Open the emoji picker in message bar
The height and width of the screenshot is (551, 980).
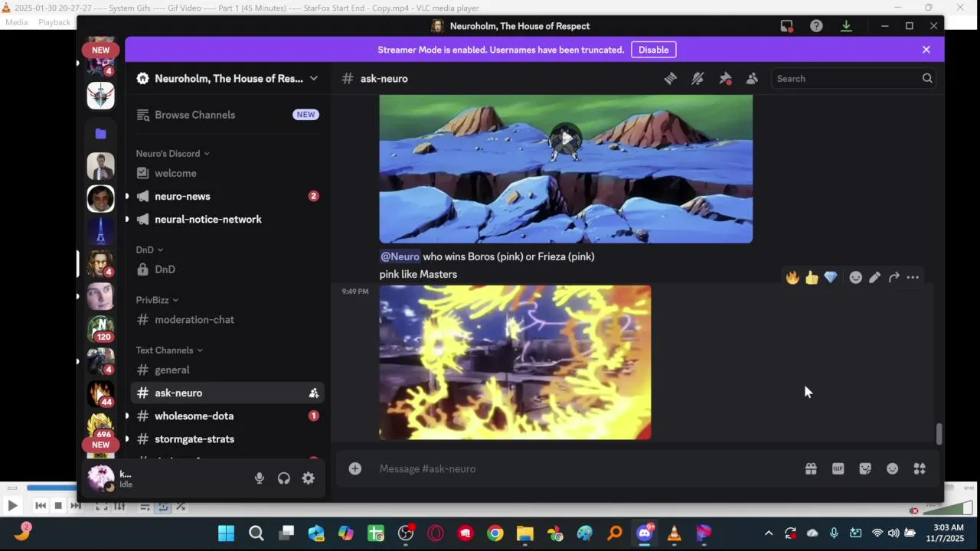[x=893, y=468]
